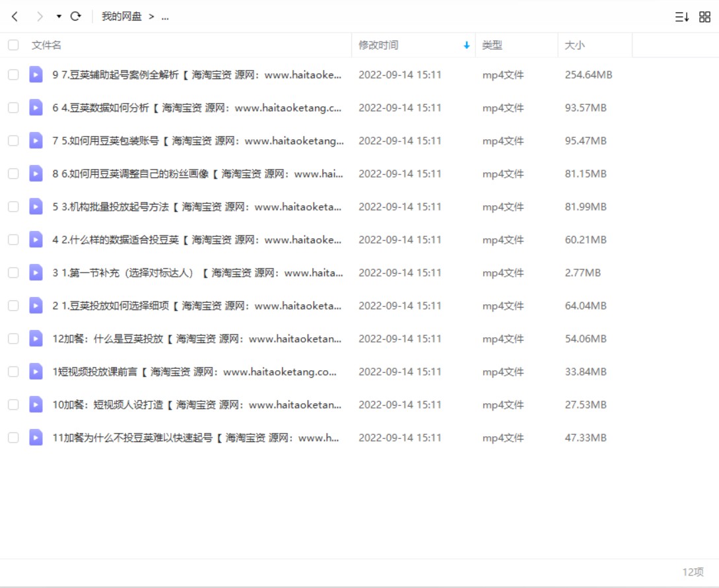Click video icon of 8 6.如何用豆荚调整自己的粉丝画像
This screenshot has width=719, height=588.
click(x=36, y=174)
